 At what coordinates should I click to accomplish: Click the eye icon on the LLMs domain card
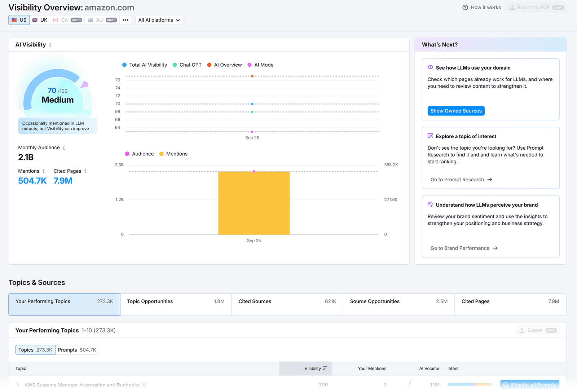(430, 67)
